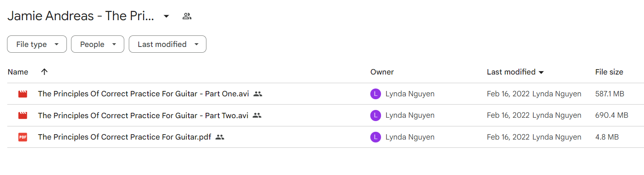Expand the folder title dropdown arrow
Screen dimensions: 644x175
click(x=166, y=16)
